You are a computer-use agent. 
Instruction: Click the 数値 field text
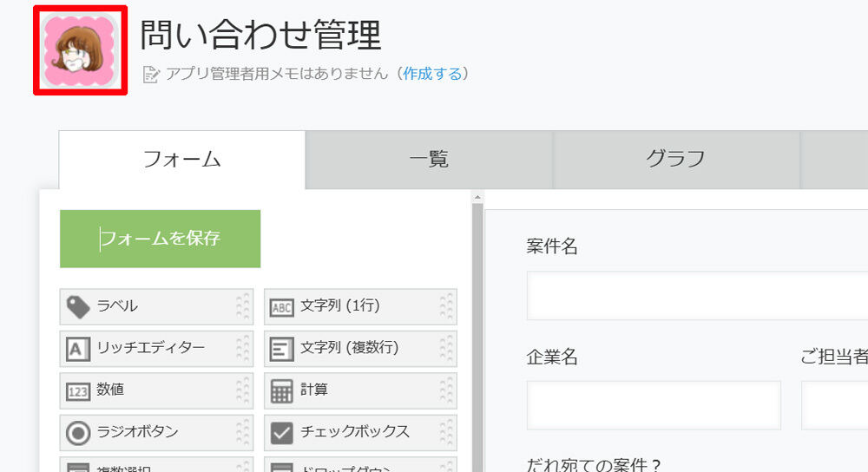pyautogui.click(x=110, y=390)
